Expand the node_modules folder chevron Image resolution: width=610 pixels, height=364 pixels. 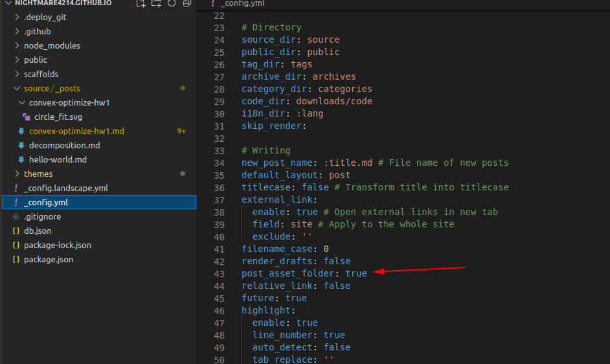point(17,45)
